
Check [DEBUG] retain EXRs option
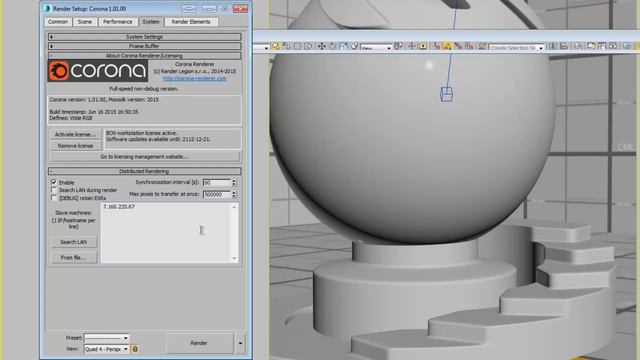point(53,198)
